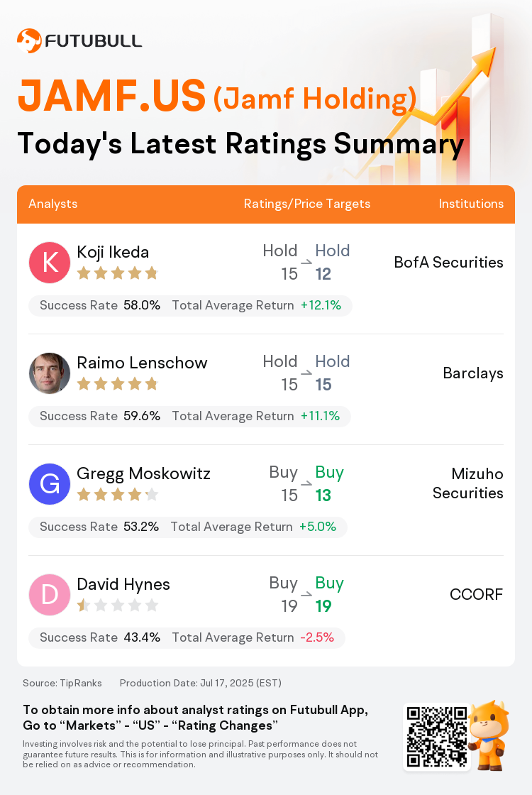Open the BofA Securities institution name
Viewport: 532px width, 795px height.
[449, 262]
